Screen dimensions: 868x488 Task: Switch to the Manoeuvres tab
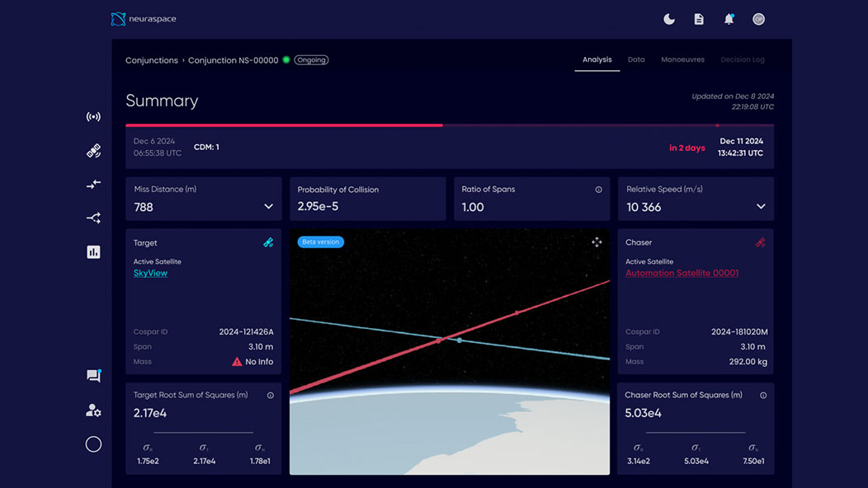pos(682,59)
